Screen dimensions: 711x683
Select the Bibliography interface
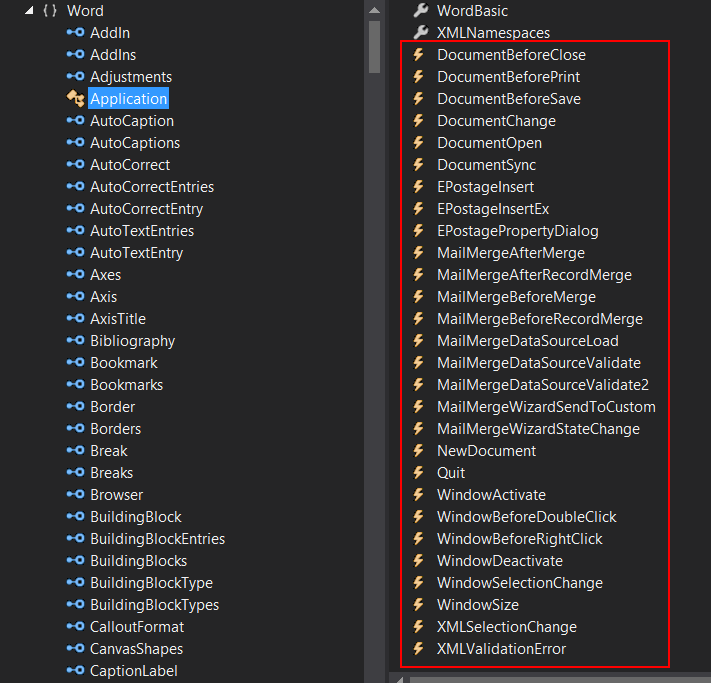(132, 341)
